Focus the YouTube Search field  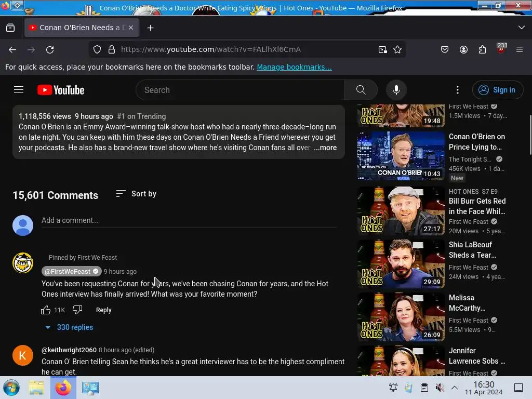click(x=240, y=90)
